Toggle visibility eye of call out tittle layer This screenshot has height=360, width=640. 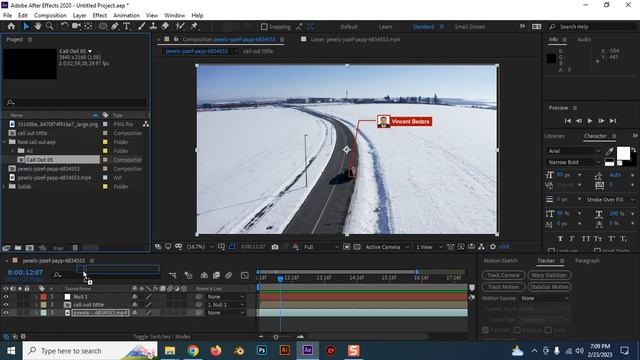pyautogui.click(x=6, y=304)
